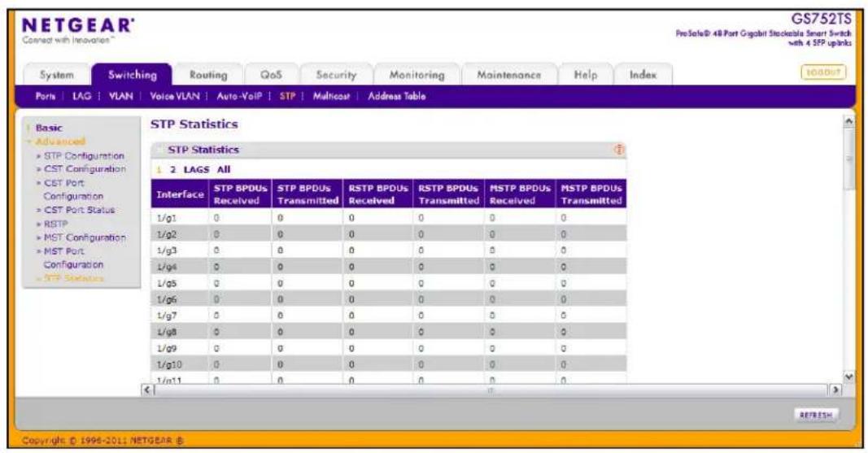Open the Help tab
The height and width of the screenshot is (453, 868).
point(585,75)
